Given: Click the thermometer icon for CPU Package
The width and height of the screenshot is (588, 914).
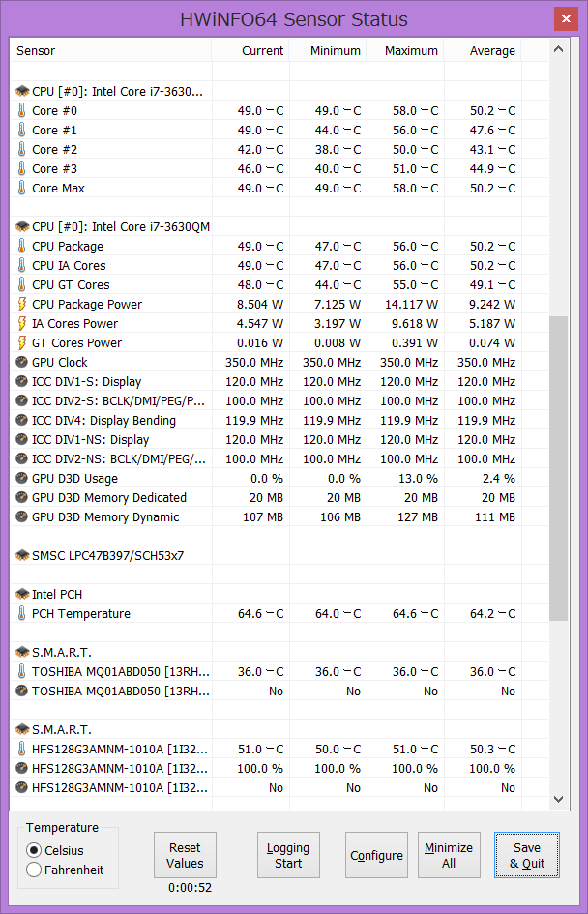Looking at the screenshot, I should click(x=21, y=246).
